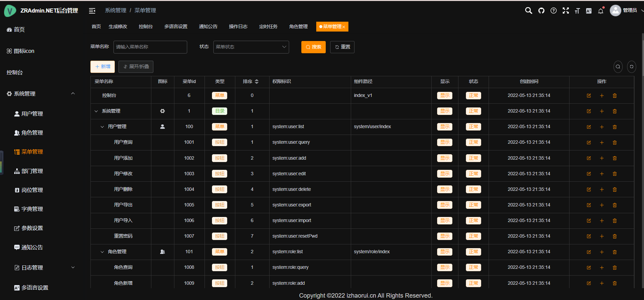Add a submenu under 角色管理 row

coord(602,252)
